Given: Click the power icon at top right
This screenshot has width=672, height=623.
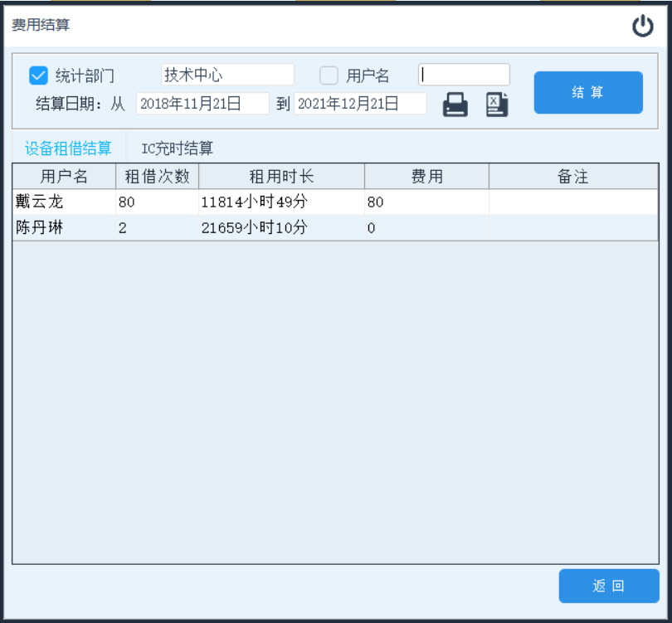Looking at the screenshot, I should (643, 27).
